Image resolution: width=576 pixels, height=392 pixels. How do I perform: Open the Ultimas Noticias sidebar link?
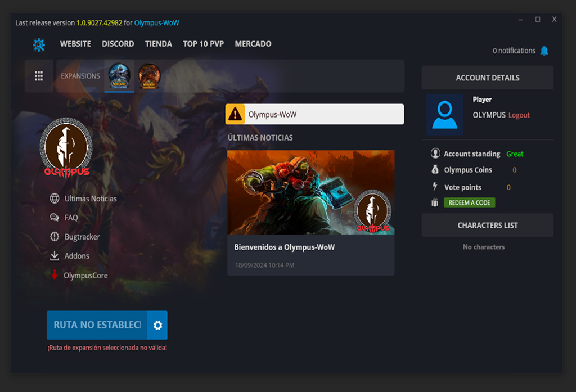point(90,199)
